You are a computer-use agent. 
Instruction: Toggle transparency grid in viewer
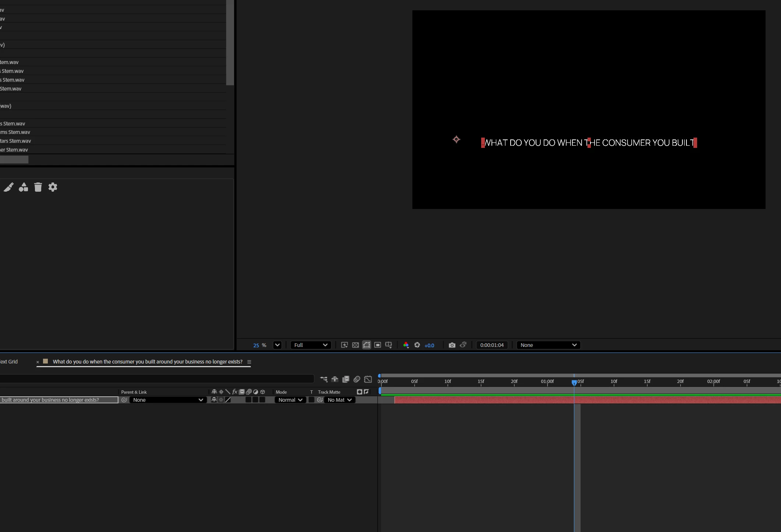(355, 345)
